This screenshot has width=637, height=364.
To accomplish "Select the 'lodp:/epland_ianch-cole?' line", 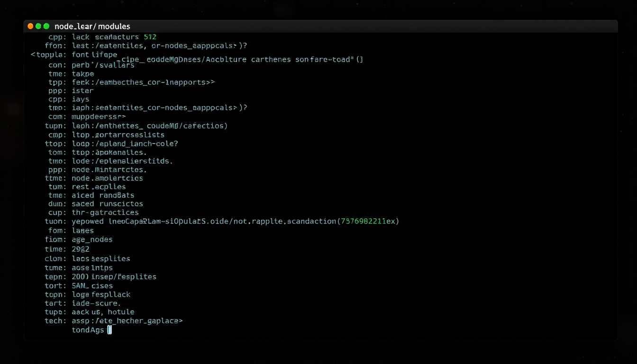I will pyautogui.click(x=125, y=143).
